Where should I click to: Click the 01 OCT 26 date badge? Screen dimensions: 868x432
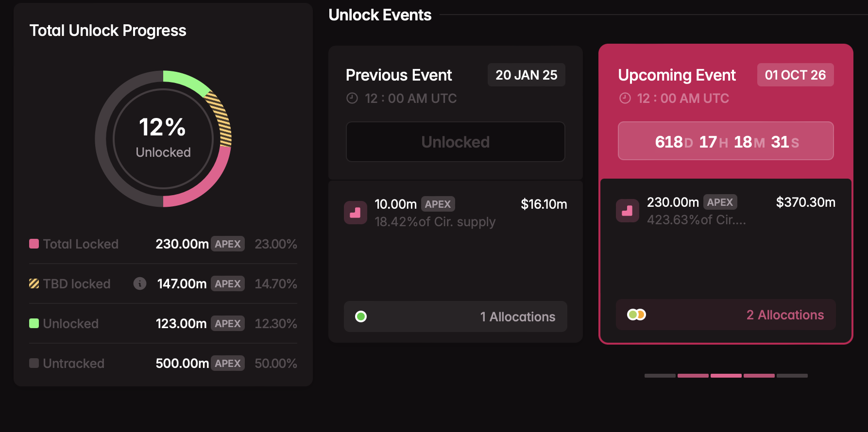(795, 75)
